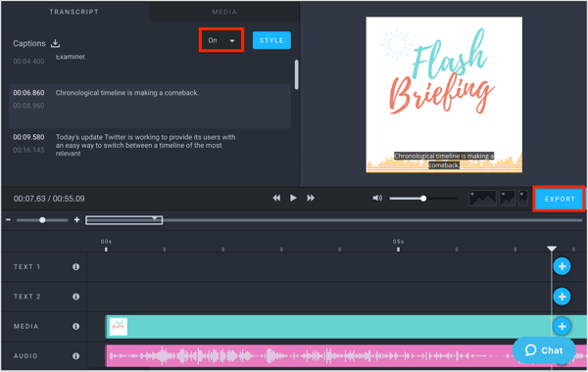Click the 00s ruler mark
Screen dimensions: 588x372
point(106,242)
